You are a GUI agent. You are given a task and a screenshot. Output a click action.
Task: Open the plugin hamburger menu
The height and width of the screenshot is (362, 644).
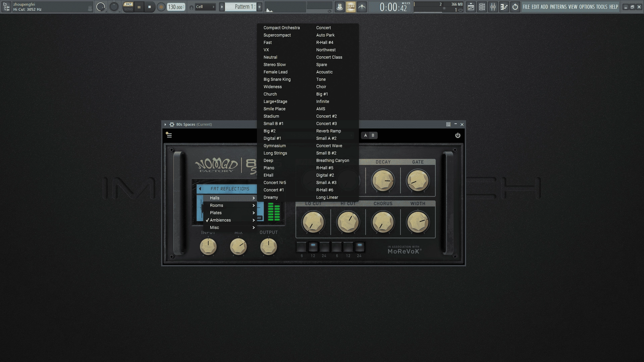tap(169, 135)
